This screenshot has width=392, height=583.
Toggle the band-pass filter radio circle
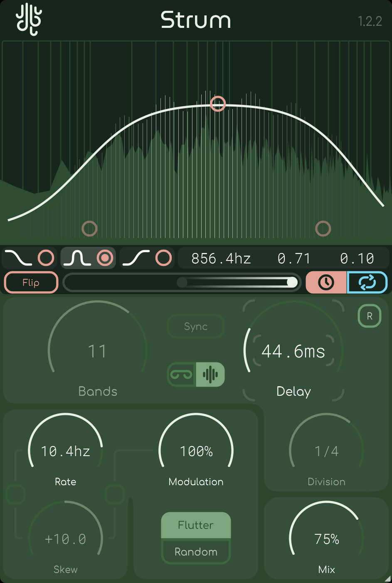(105, 258)
